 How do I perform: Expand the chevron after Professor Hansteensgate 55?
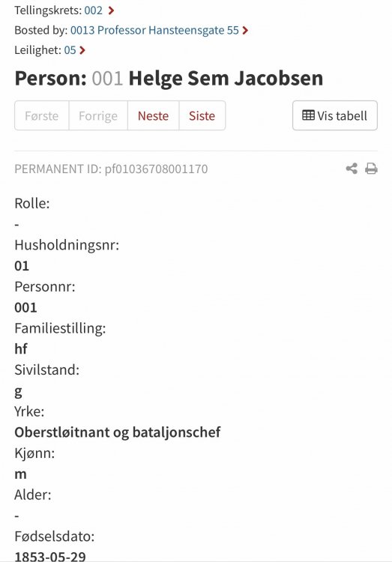point(245,30)
